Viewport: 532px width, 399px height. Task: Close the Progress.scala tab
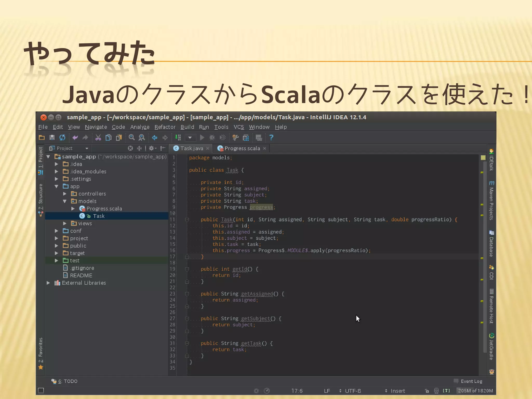(x=264, y=148)
